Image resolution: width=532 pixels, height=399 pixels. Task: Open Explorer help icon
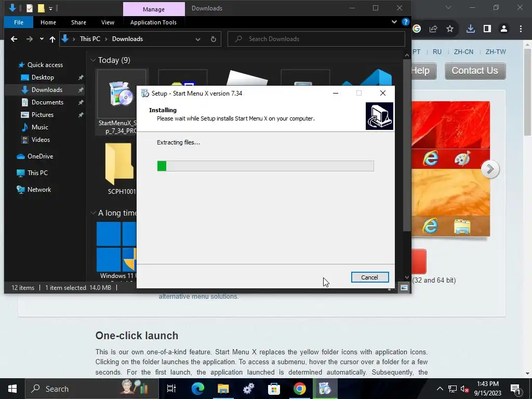(405, 22)
